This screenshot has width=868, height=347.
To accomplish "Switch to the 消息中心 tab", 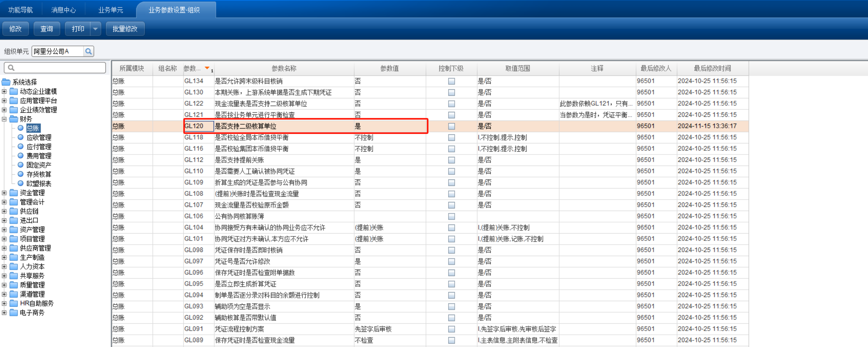I will [x=64, y=10].
